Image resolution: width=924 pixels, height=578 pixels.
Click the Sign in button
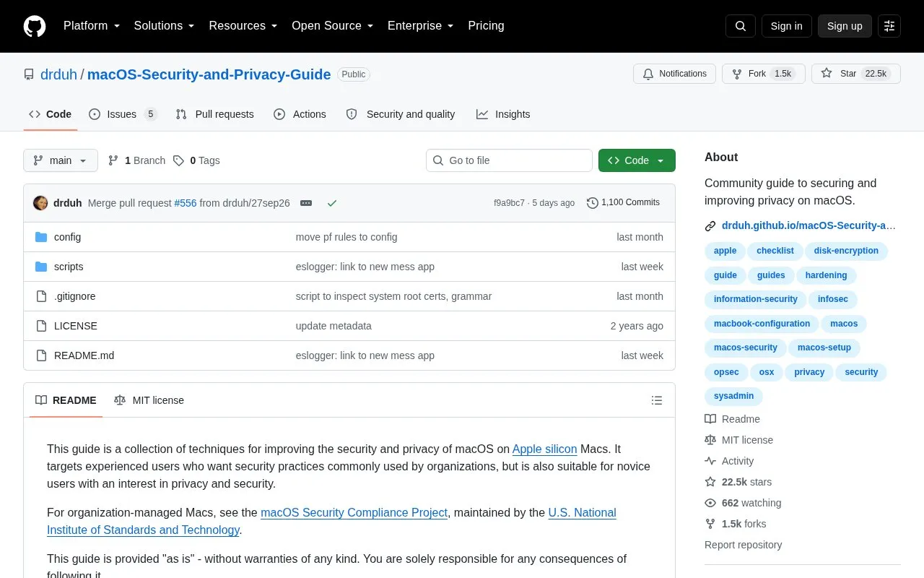(x=786, y=26)
